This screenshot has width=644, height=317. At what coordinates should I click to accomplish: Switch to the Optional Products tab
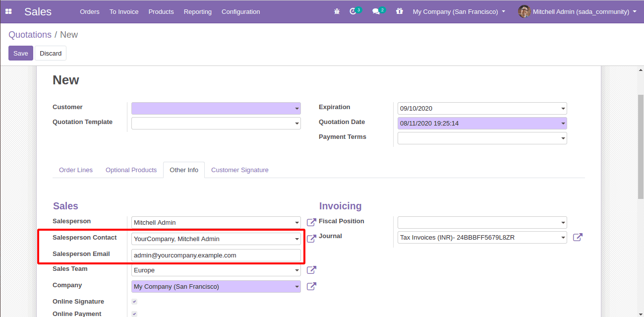pos(131,170)
